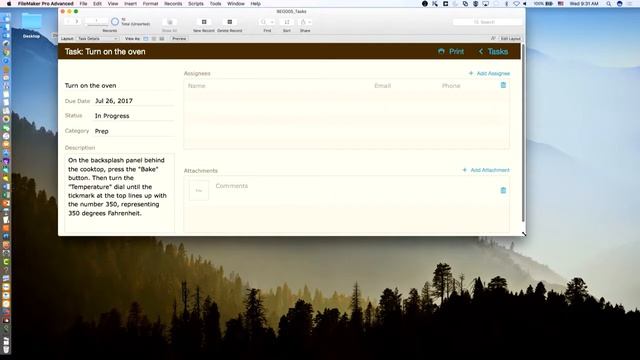Open the View menu
This screenshot has height=360, width=640.
click(113, 4)
